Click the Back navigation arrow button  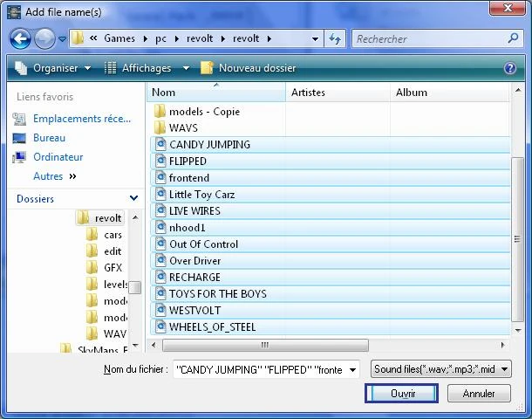pyautogui.click(x=20, y=39)
